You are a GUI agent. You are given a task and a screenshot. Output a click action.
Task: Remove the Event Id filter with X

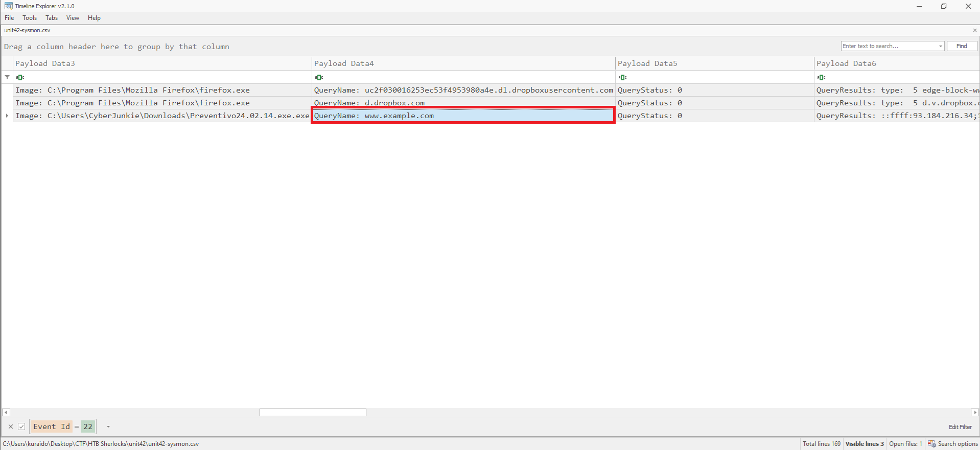(x=11, y=426)
